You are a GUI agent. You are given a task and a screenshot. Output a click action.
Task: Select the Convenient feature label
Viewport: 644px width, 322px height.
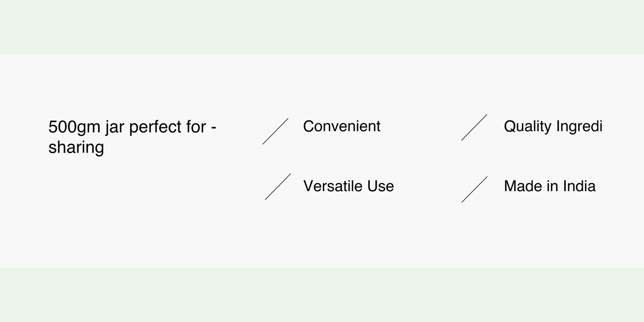click(x=341, y=126)
